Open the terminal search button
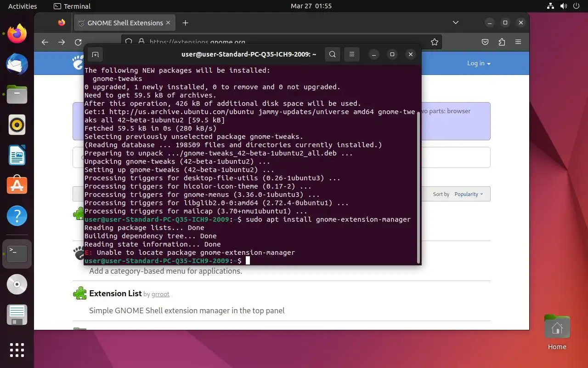This screenshot has height=368, width=588. 333,54
